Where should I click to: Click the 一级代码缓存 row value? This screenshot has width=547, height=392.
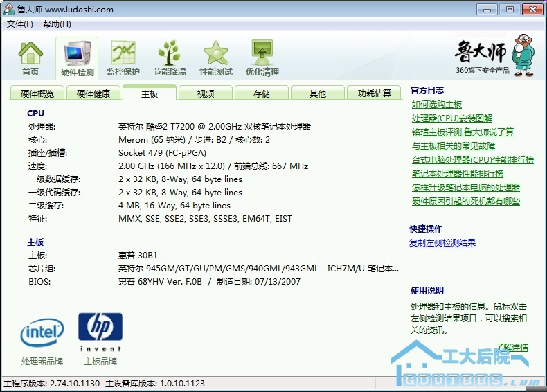point(180,193)
